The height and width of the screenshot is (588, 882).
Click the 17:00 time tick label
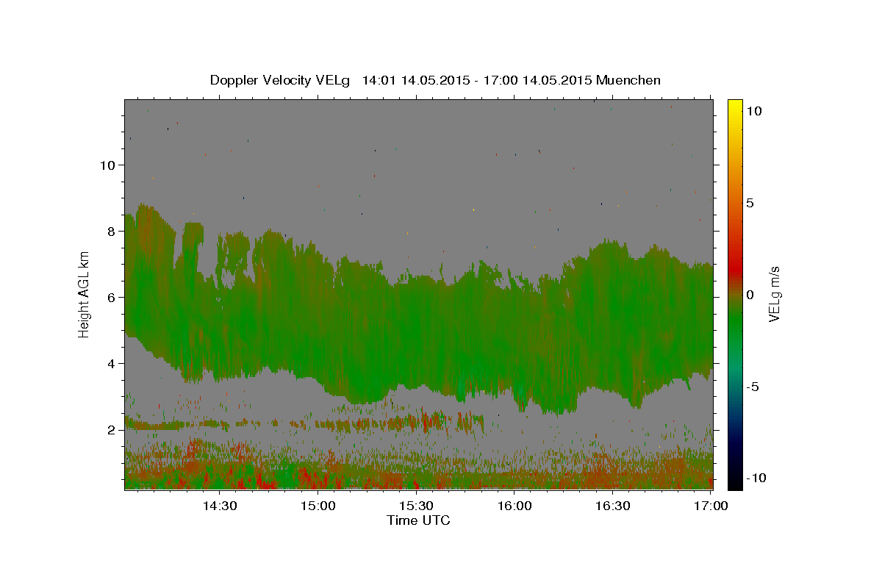(711, 506)
